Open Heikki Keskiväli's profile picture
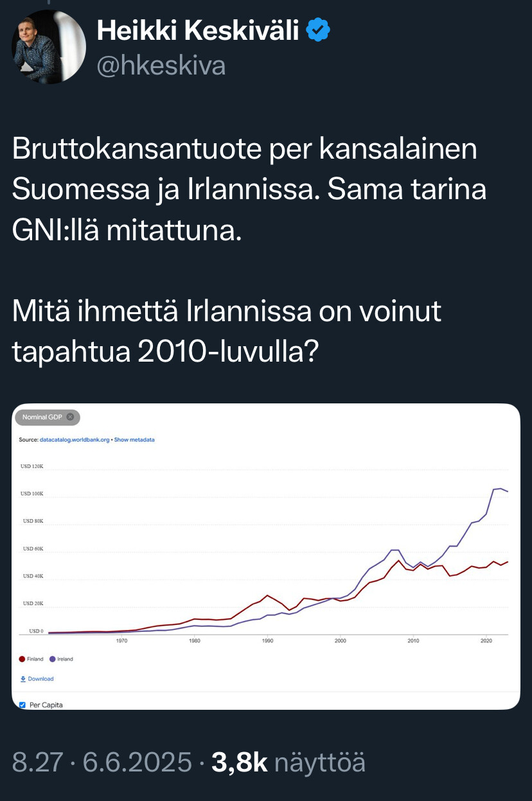 tap(49, 47)
